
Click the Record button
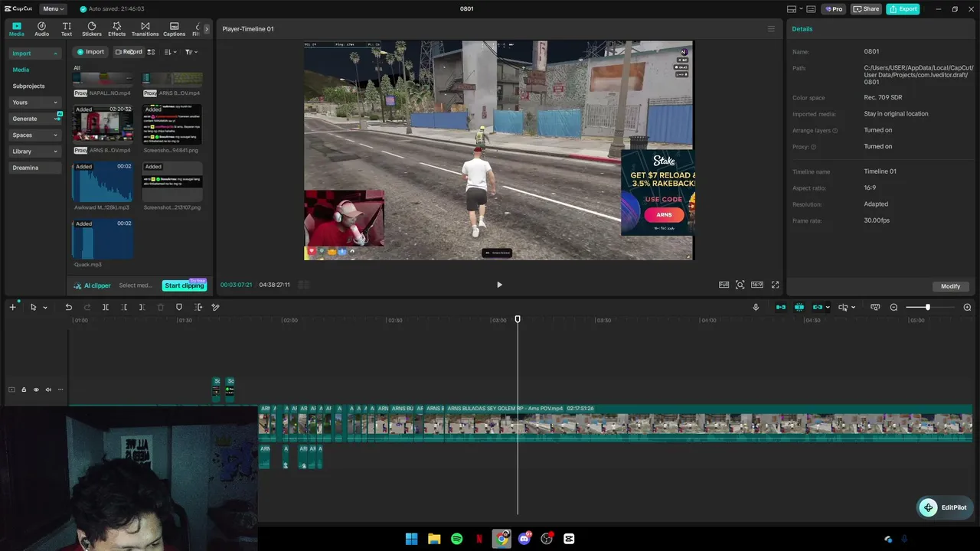coord(129,52)
